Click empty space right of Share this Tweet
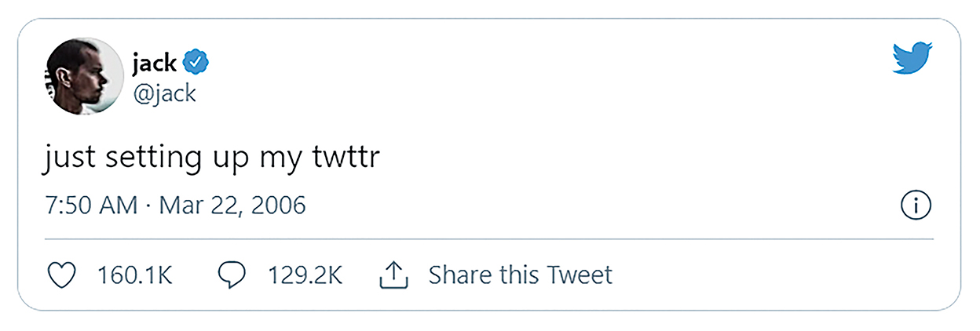980x331 pixels. pos(770,275)
